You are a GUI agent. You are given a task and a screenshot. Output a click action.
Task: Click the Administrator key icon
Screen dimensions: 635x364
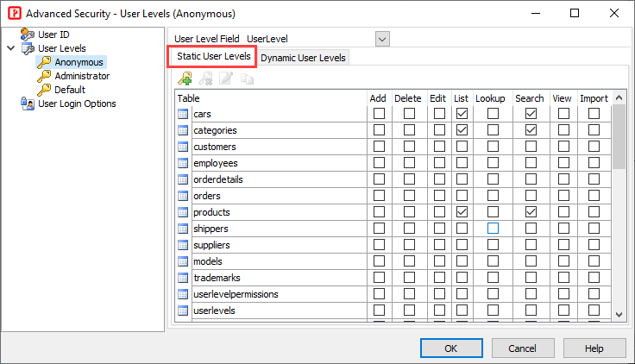coord(44,76)
